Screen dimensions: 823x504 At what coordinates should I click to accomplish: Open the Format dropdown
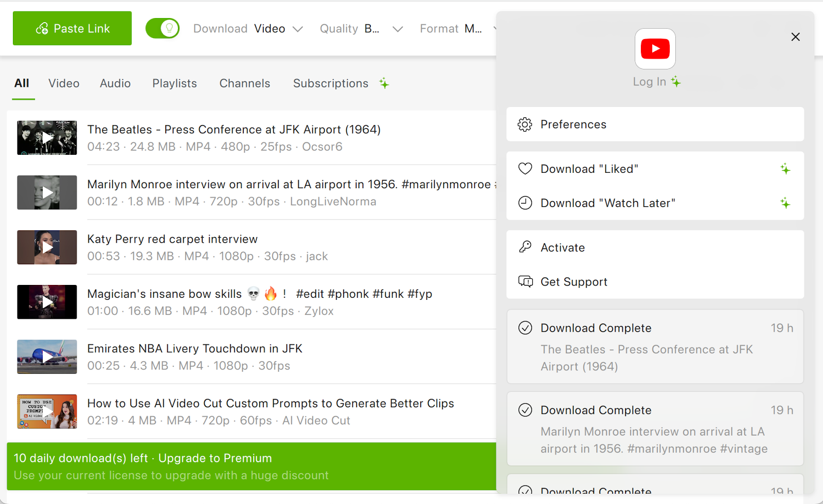click(458, 29)
